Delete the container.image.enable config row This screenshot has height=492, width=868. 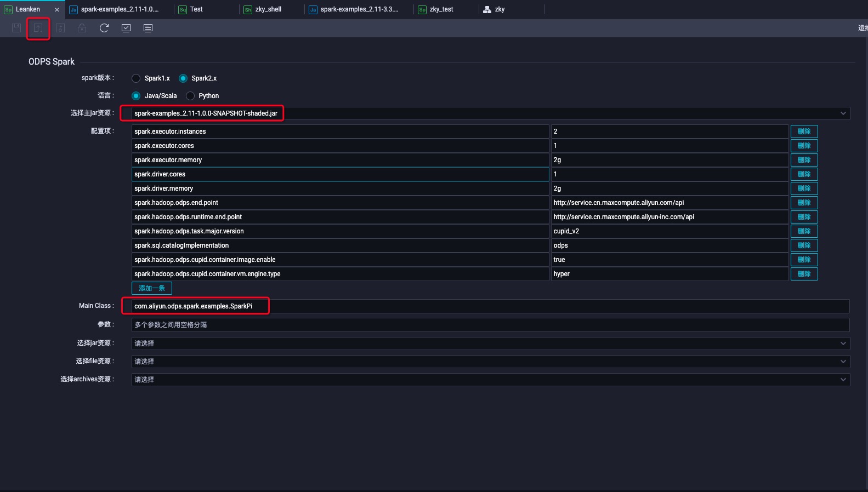[x=804, y=260]
